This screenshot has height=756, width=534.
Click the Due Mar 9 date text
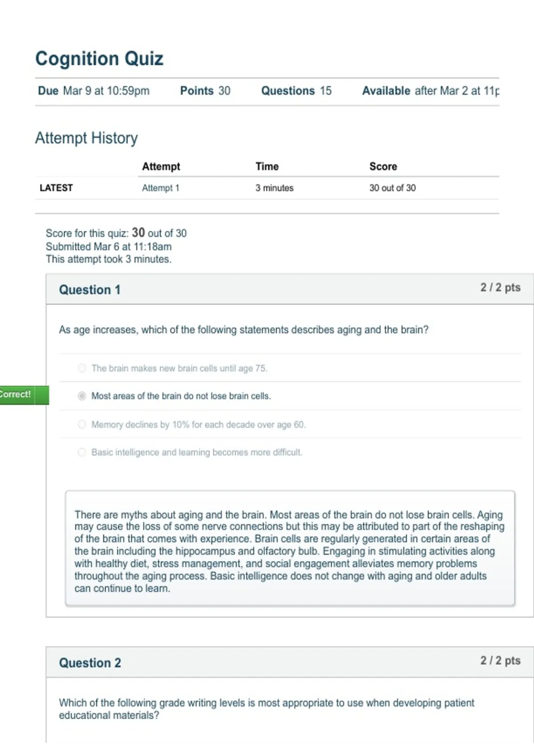coord(93,91)
